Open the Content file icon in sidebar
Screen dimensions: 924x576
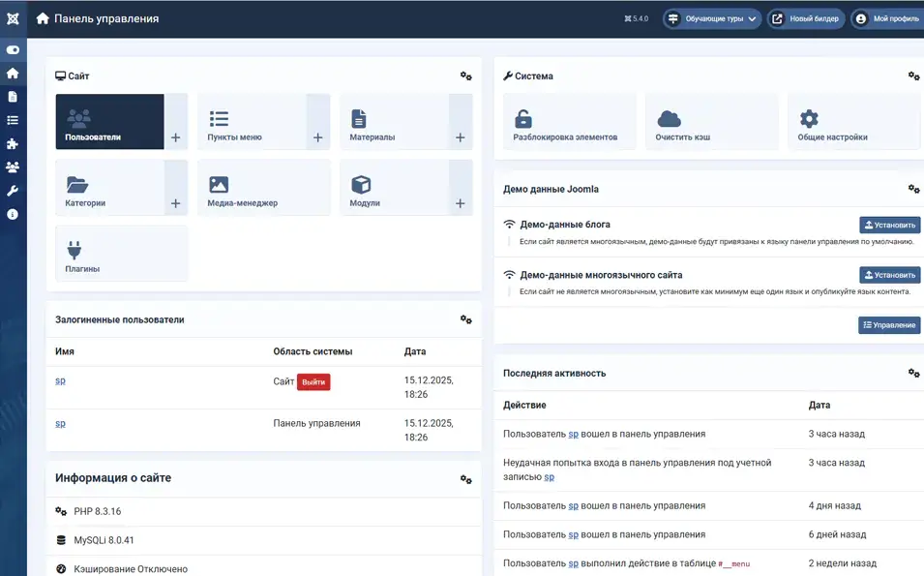(13, 97)
